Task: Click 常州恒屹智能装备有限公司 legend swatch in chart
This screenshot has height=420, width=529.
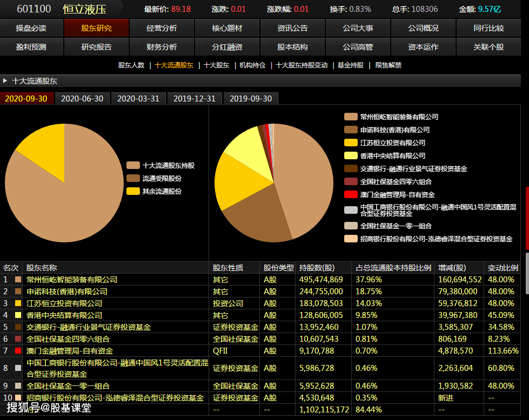Action: point(351,117)
